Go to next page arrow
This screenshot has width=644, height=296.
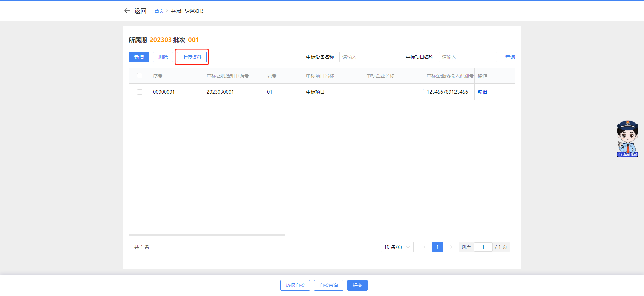point(451,247)
